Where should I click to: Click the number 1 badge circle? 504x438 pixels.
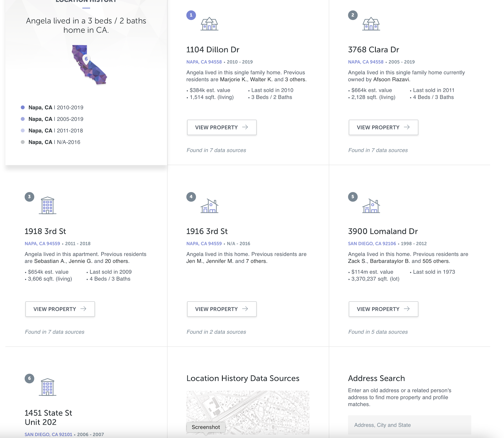191,15
